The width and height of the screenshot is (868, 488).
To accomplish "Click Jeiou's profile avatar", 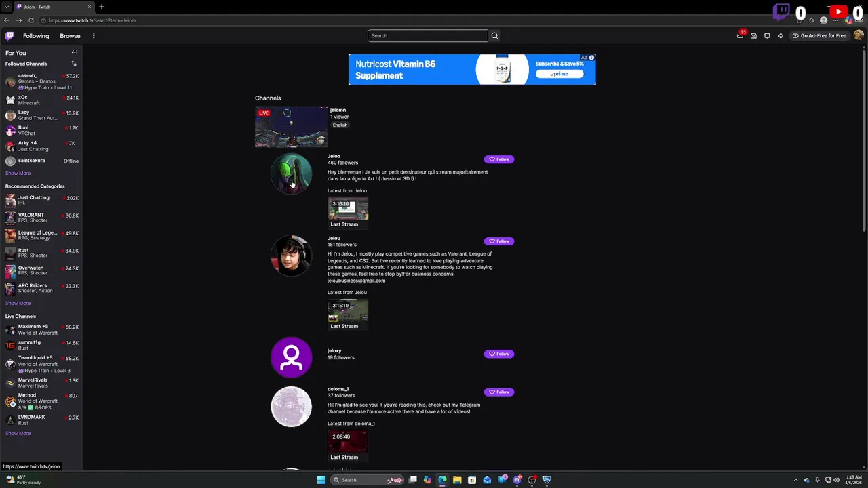I will tap(291, 256).
